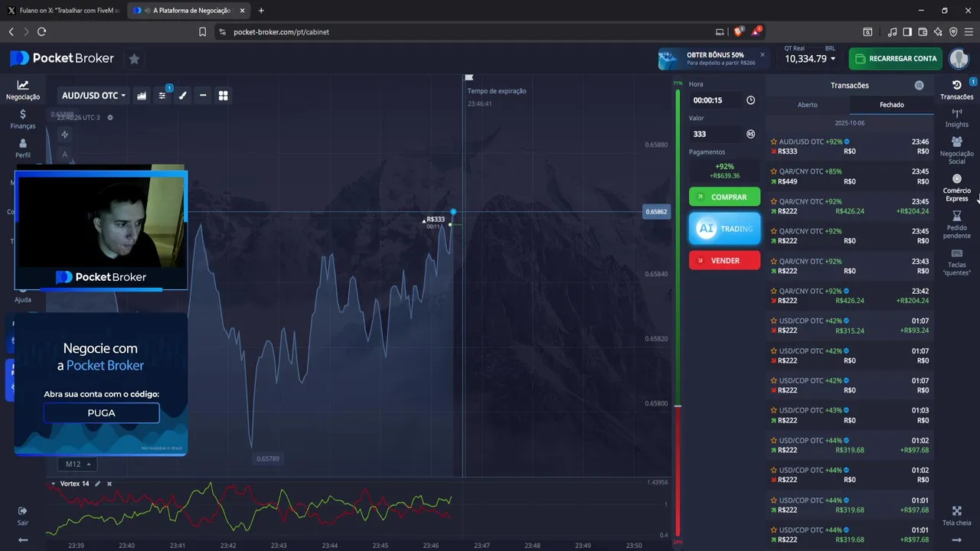980x551 pixels.
Task: Reload the browser page
Action: (x=41, y=32)
